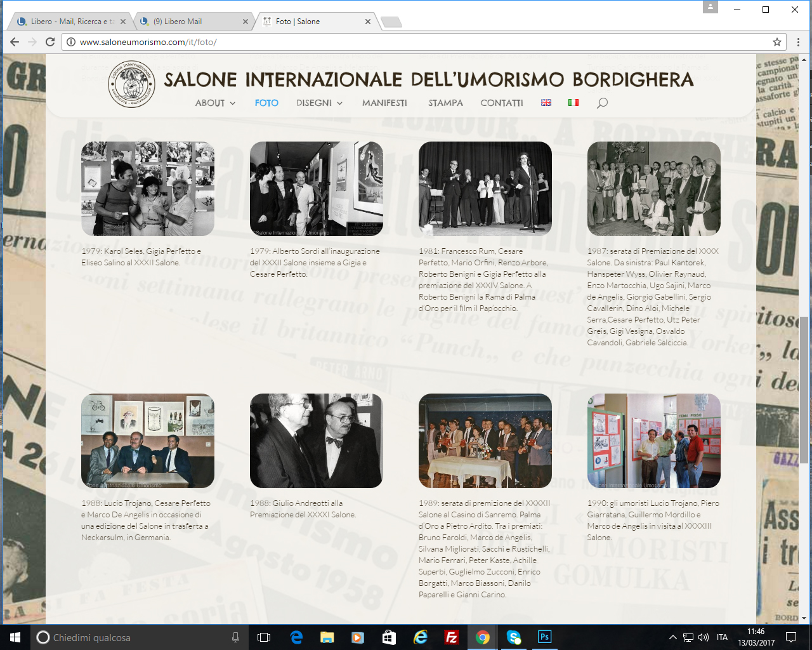Open 1990 umoristi visit photo thumbnail
The height and width of the screenshot is (650, 812).
click(654, 441)
